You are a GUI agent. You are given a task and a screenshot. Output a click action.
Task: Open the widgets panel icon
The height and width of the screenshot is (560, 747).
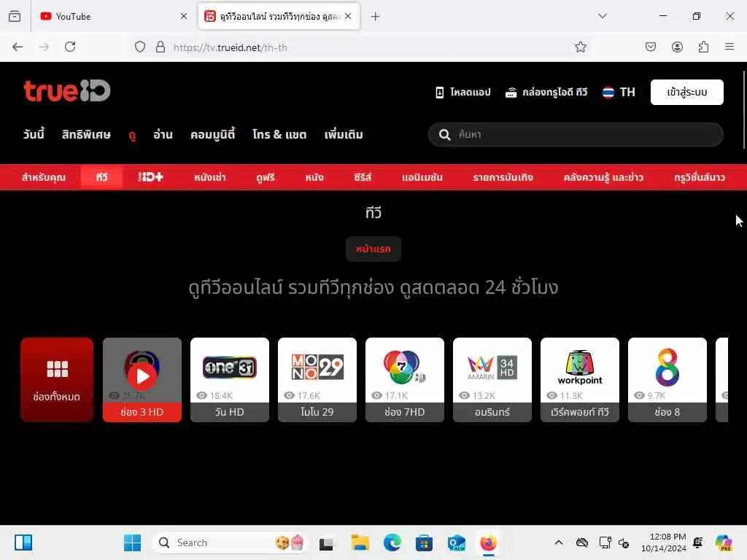(x=23, y=542)
